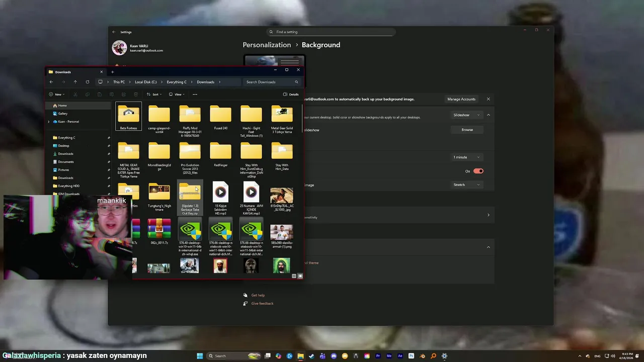Click Browse to pick slideshow folder

pos(467,130)
